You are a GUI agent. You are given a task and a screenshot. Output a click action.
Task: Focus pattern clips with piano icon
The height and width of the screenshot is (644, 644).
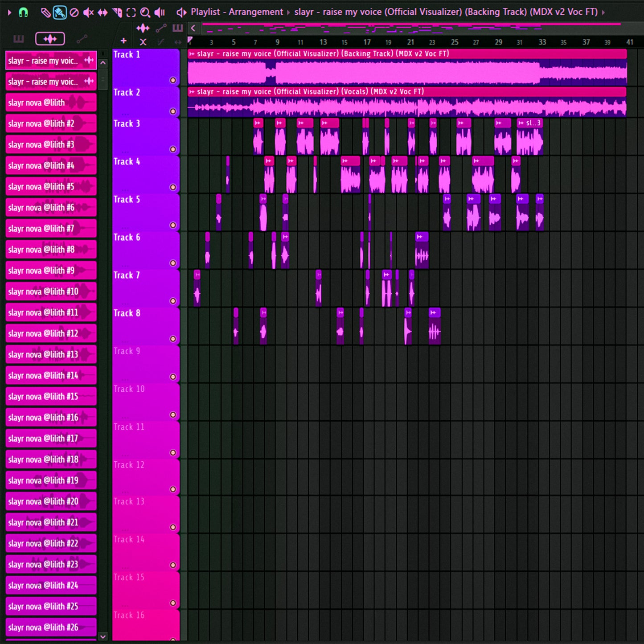(x=178, y=29)
